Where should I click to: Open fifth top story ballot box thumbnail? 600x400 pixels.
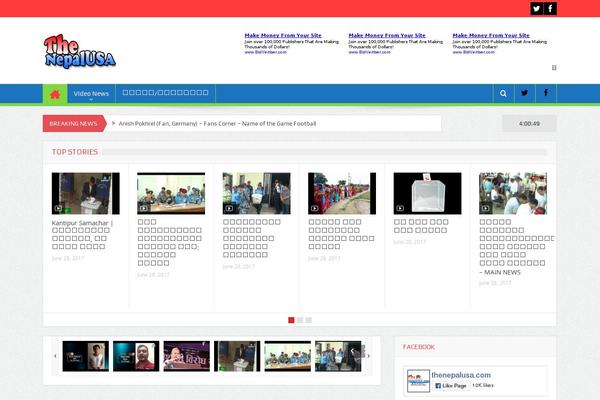[x=427, y=193]
